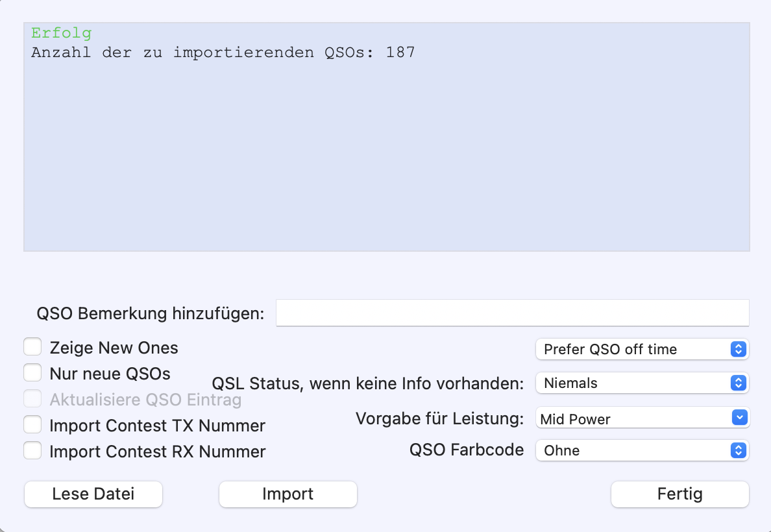Open the QSL Status Niemals dropdown

pyautogui.click(x=642, y=383)
